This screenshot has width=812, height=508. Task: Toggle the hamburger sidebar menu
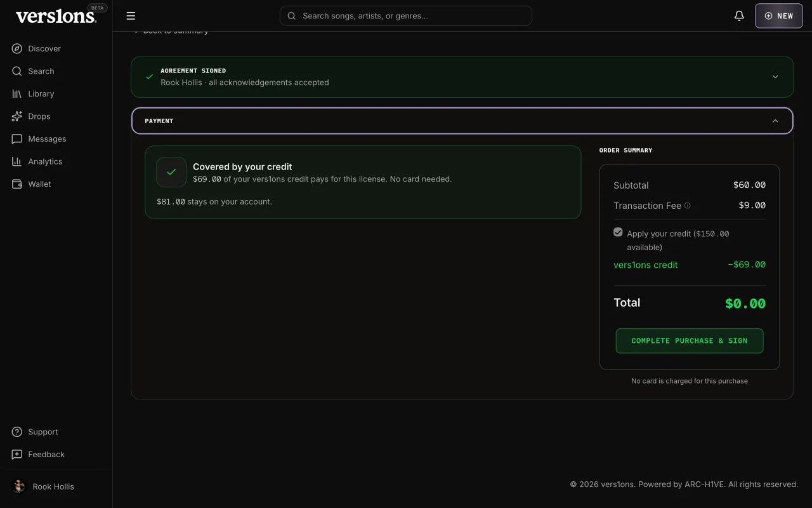click(131, 16)
